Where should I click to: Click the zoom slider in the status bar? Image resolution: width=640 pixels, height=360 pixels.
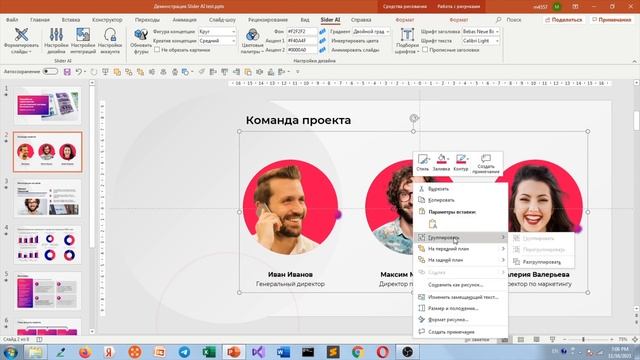pyautogui.click(x=583, y=340)
